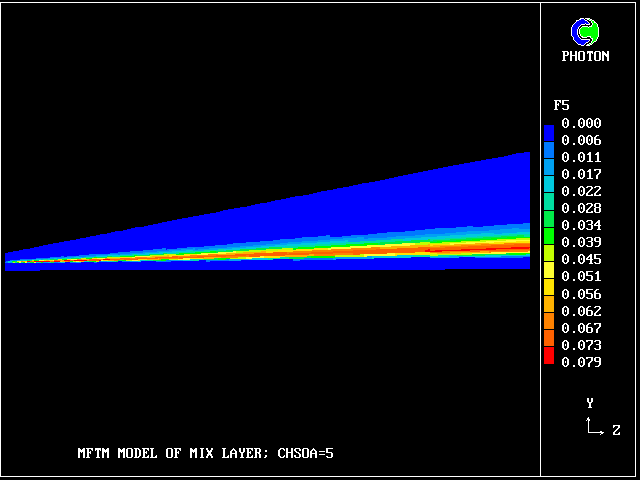Click the Z axis label
This screenshot has height=480, width=640.
coord(616,431)
